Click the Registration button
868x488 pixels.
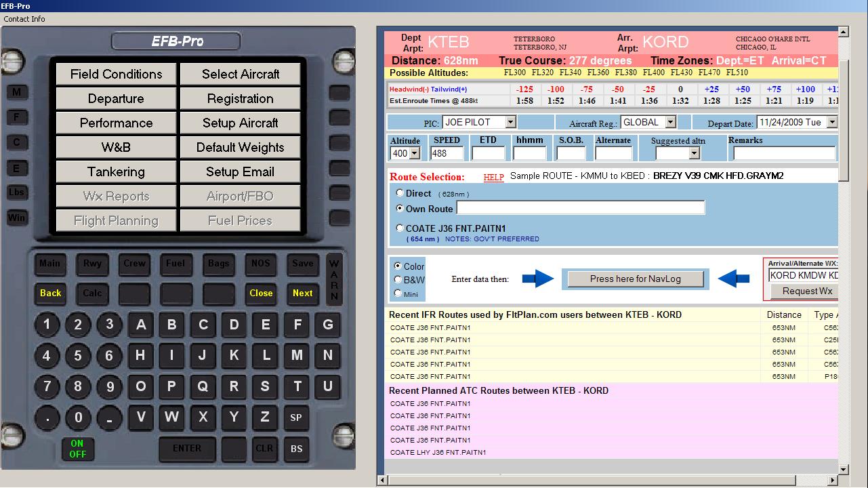tap(241, 99)
